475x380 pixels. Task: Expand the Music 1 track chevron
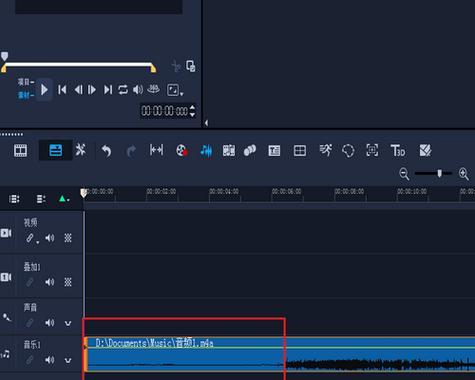coord(68,360)
